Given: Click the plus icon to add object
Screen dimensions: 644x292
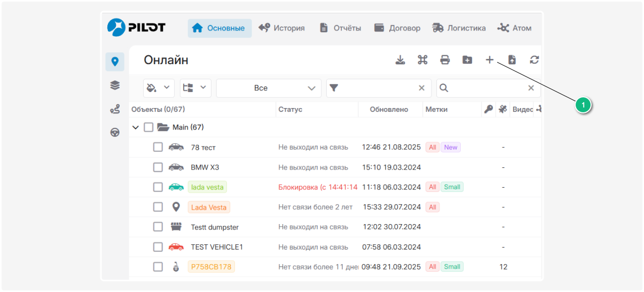Looking at the screenshot, I should [489, 60].
